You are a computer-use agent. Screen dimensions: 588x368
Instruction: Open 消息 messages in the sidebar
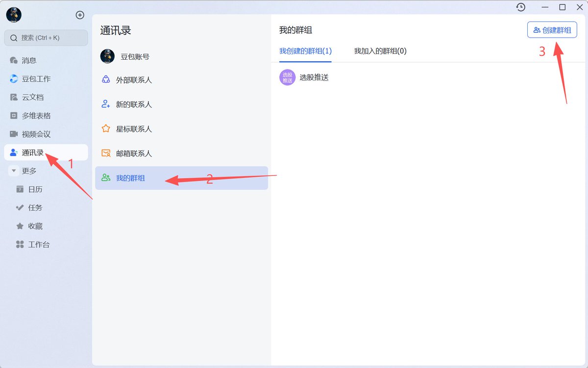46,60
